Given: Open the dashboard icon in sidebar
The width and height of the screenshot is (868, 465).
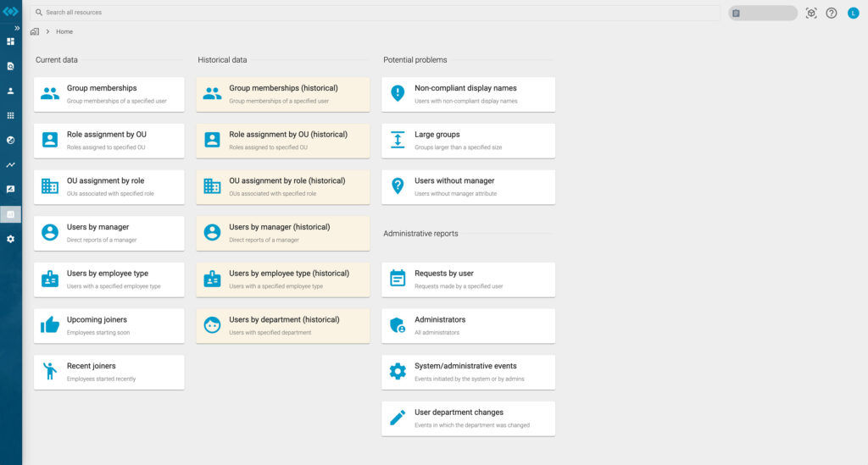Looking at the screenshot, I should click(10, 42).
